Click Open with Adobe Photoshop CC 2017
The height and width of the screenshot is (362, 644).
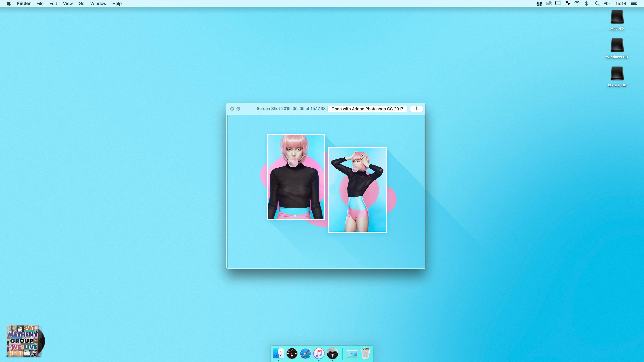(x=367, y=109)
